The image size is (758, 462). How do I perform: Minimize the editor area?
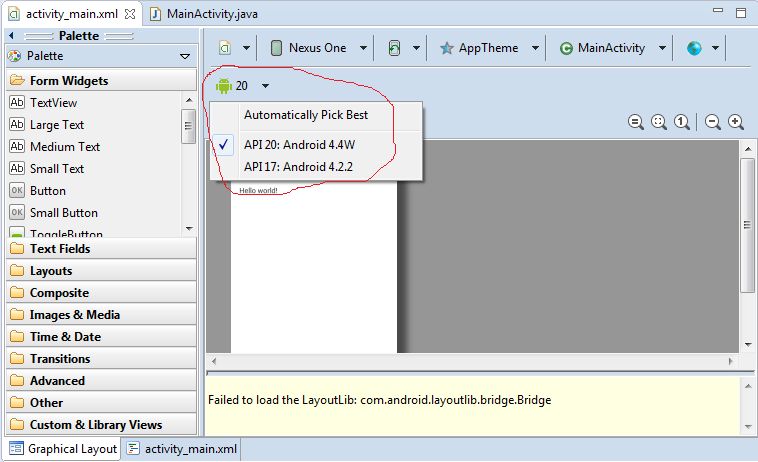pyautogui.click(x=718, y=10)
